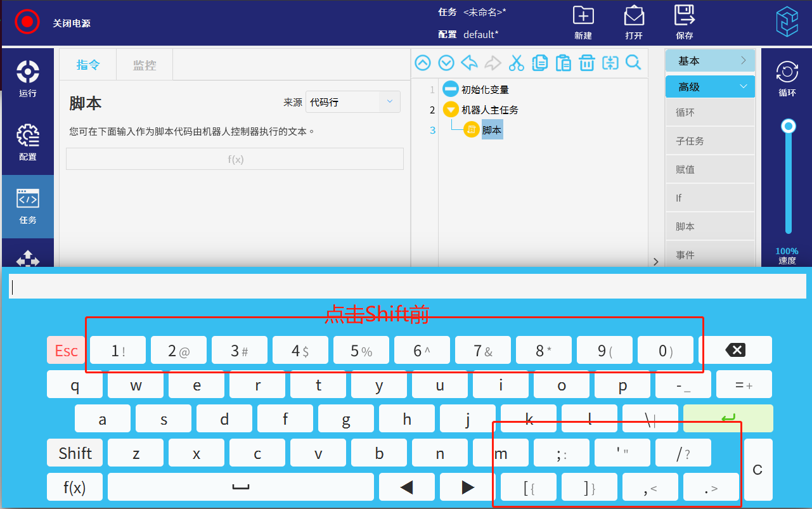Click the delete trash icon in the toolbar
Viewport: 812px width, 509px height.
pos(587,63)
